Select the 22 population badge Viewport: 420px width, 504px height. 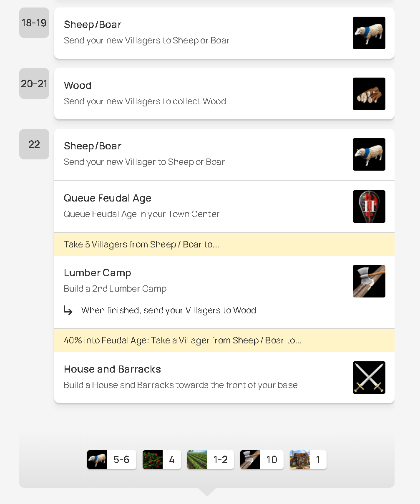pyautogui.click(x=34, y=144)
